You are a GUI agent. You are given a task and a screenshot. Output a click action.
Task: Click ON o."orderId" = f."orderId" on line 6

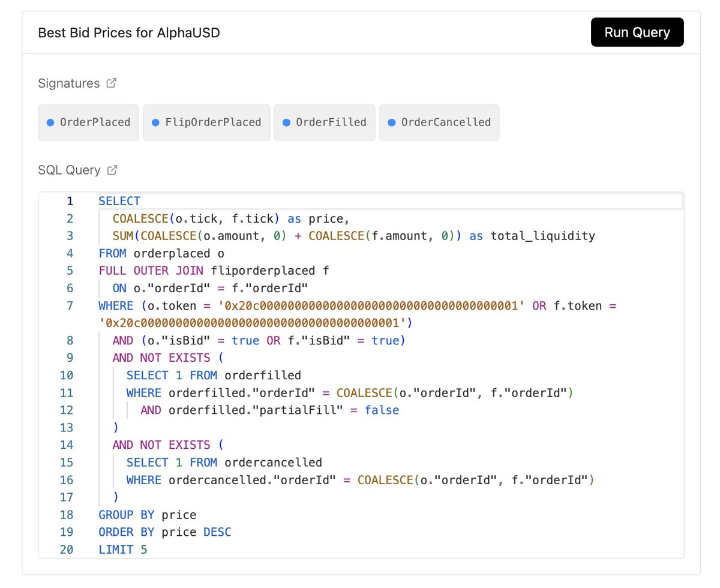(210, 289)
